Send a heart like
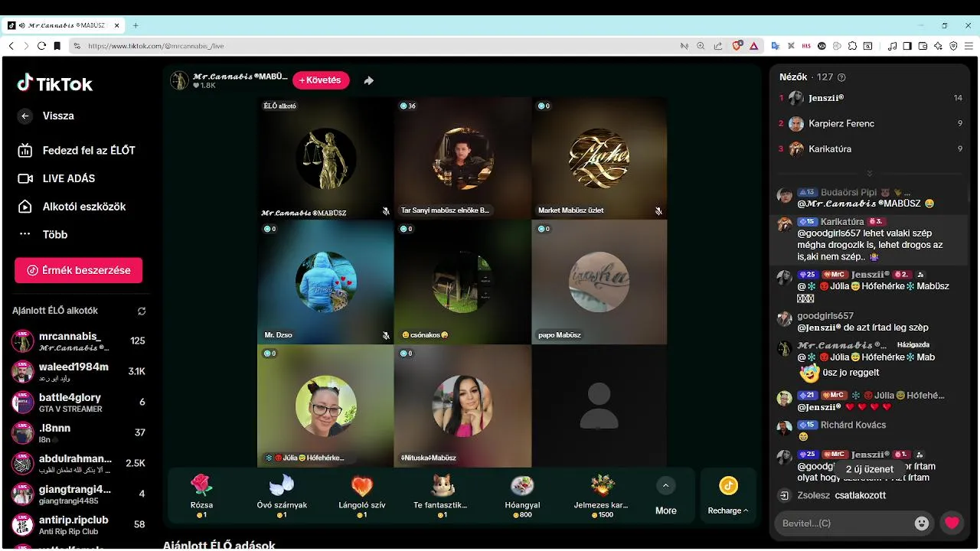Screen dimensions: 980x551 click(x=952, y=523)
